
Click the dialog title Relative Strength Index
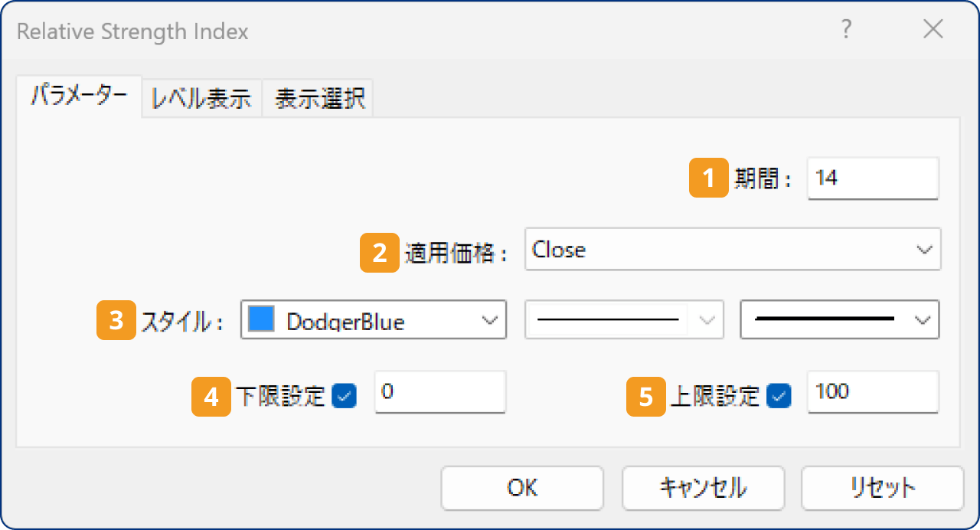click(x=132, y=31)
